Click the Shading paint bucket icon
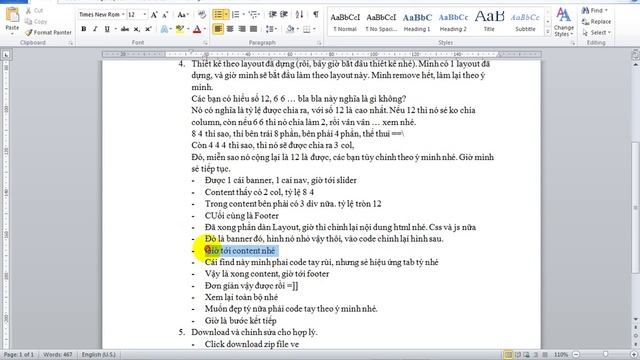Viewport: 640px width, 360px height. pyautogui.click(x=290, y=29)
